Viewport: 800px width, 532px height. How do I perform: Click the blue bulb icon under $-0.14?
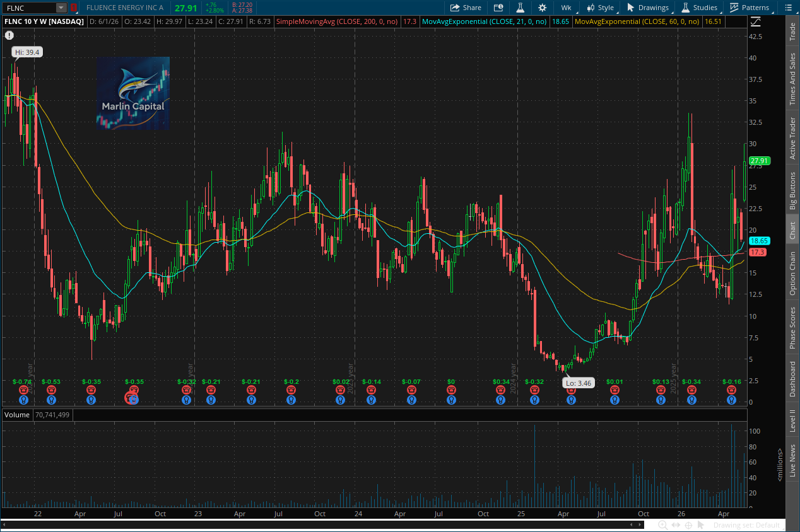(371, 400)
